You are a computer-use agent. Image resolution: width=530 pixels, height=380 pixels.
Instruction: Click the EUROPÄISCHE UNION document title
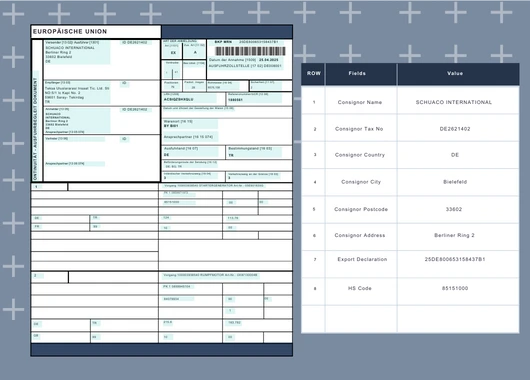pos(70,31)
